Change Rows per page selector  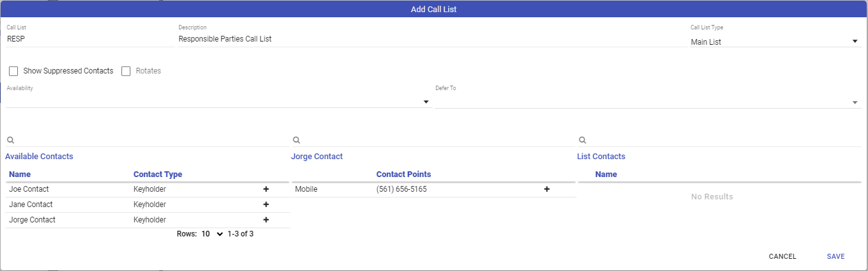pos(212,234)
